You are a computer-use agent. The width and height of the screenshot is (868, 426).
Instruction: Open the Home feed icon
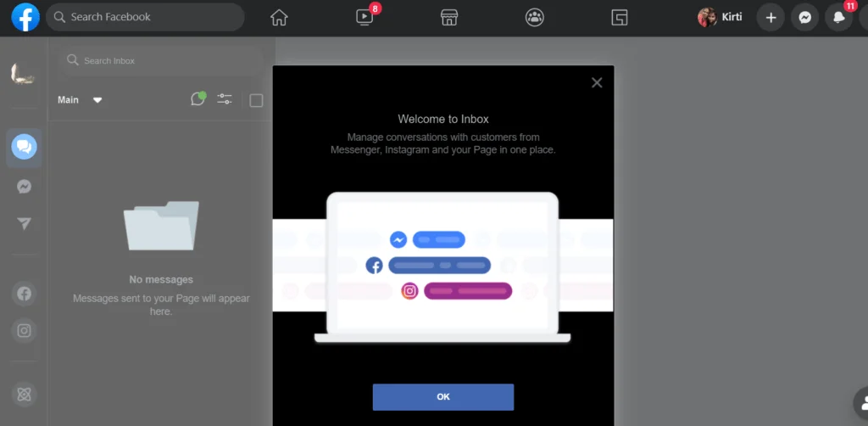(279, 18)
